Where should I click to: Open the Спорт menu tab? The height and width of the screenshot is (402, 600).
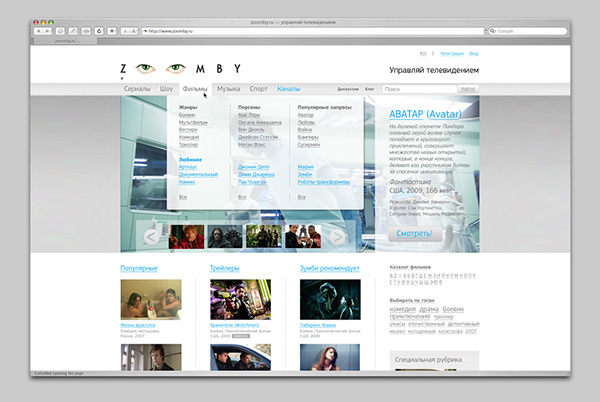tap(258, 89)
